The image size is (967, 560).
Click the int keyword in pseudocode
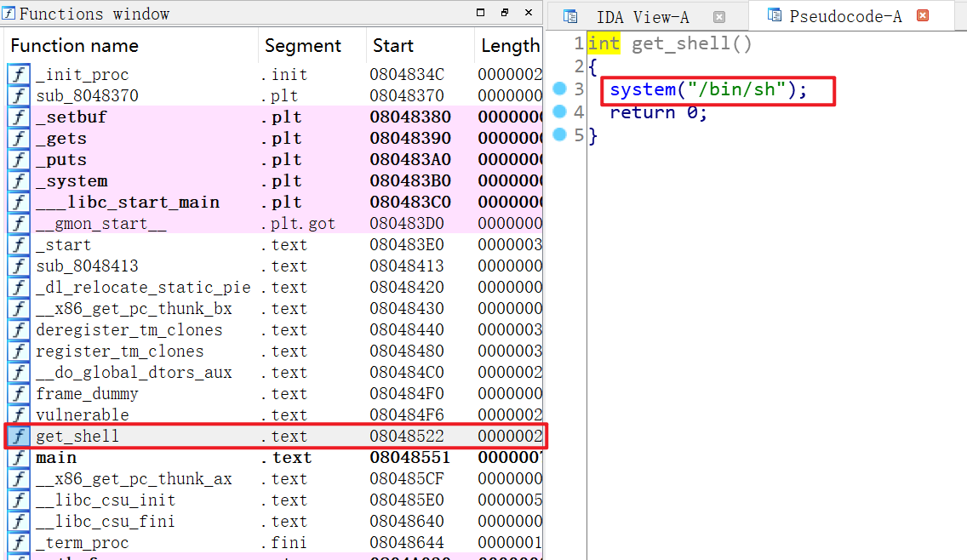pos(604,43)
